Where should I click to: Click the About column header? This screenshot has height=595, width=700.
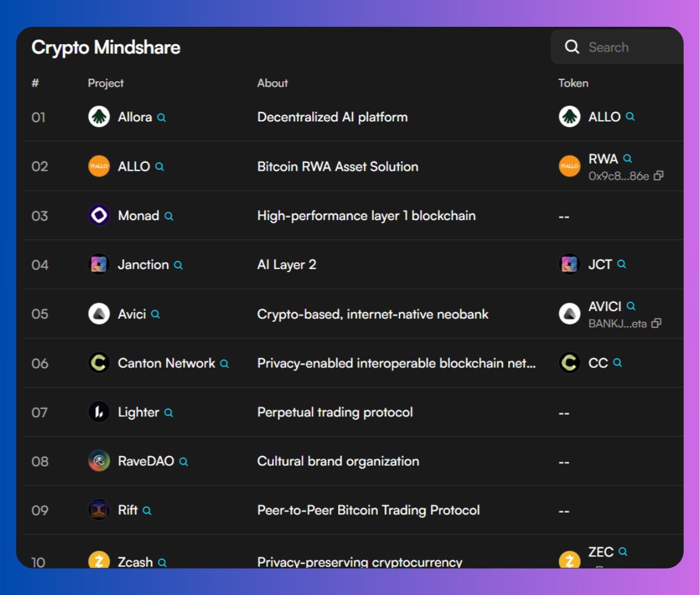pos(272,83)
